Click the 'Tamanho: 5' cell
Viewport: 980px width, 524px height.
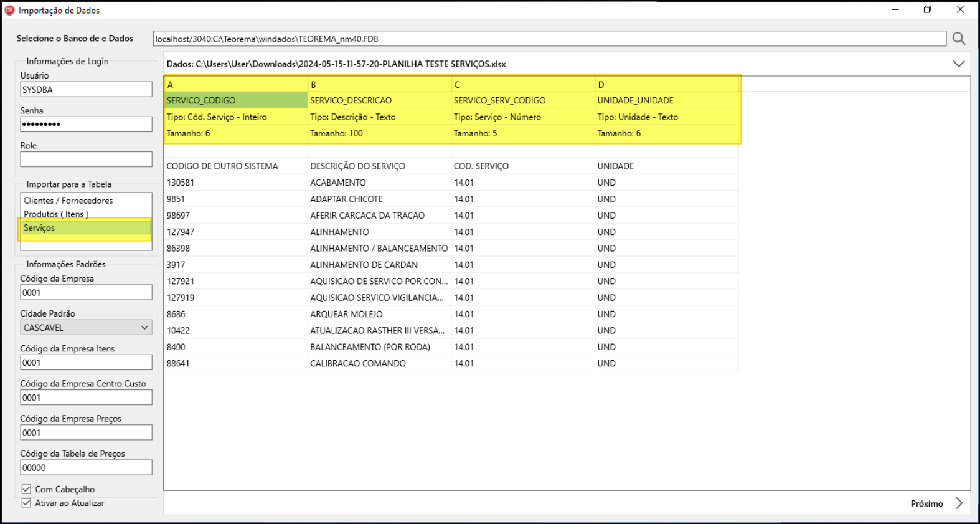click(523, 133)
